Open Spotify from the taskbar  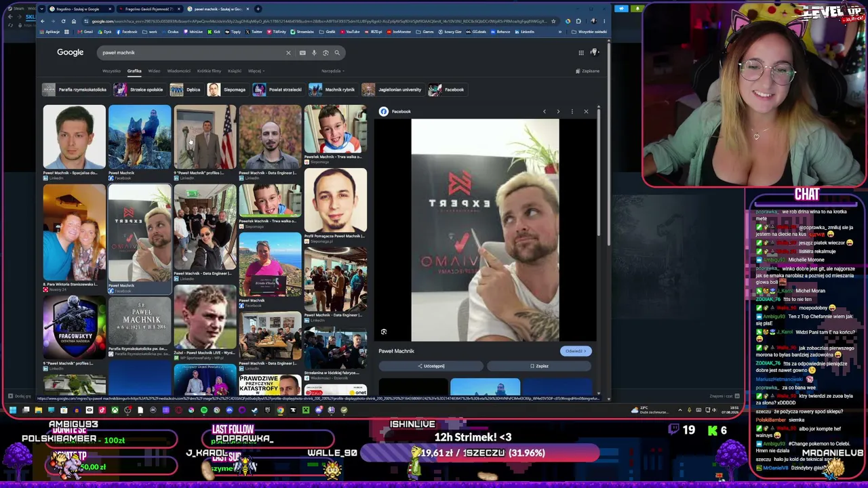pos(204,410)
